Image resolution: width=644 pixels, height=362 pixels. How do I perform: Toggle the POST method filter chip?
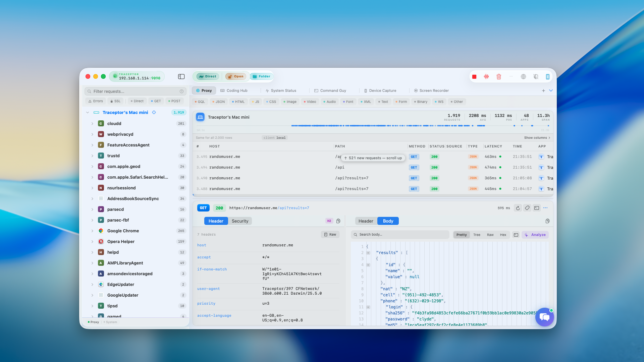(x=174, y=101)
